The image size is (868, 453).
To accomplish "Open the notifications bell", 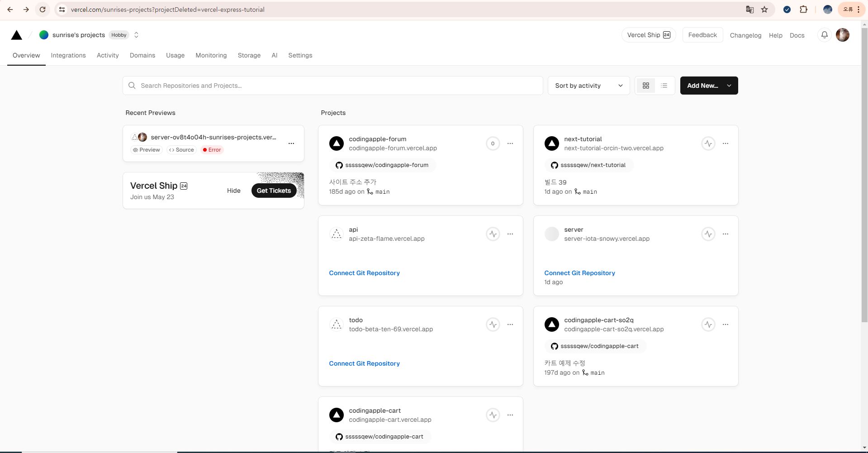I will coord(825,35).
